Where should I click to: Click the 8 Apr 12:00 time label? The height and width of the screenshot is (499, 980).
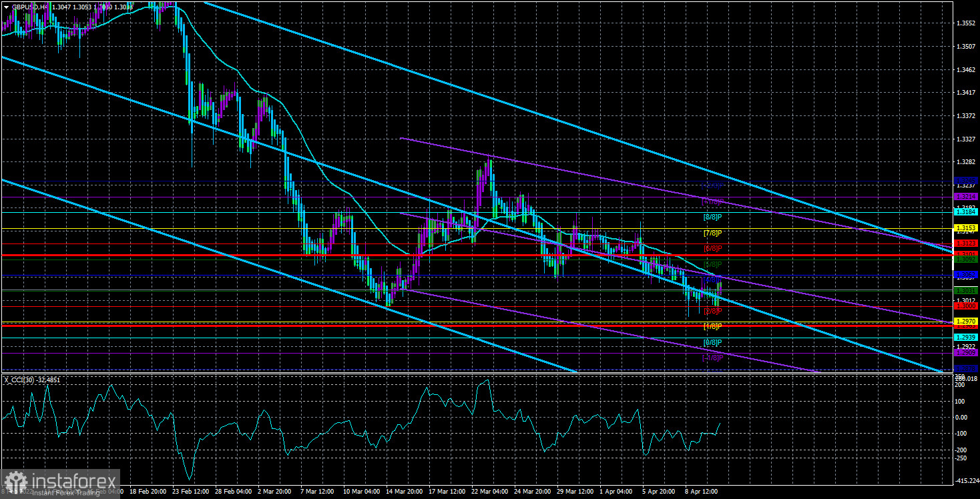pyautogui.click(x=703, y=492)
